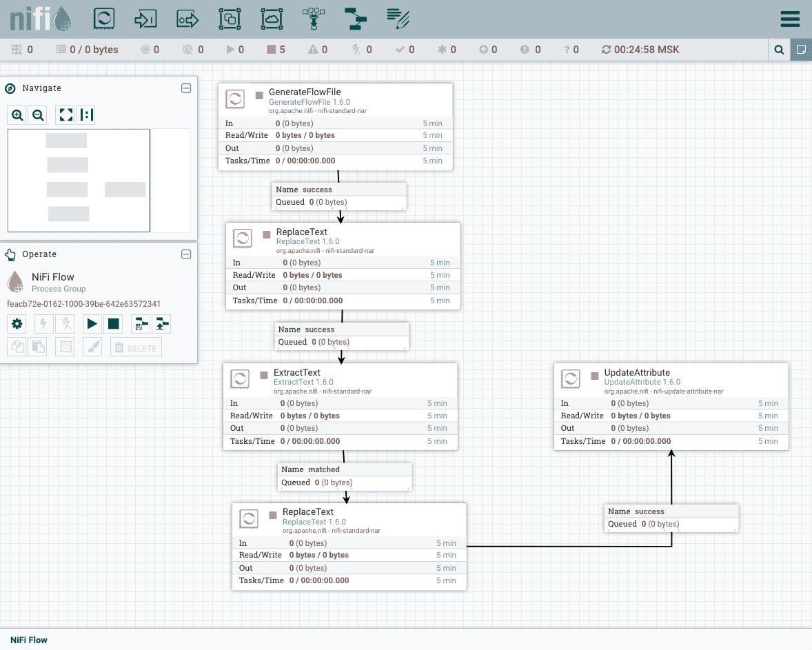The image size is (812, 650).
Task: Click the Navigate panel heading
Action: click(41, 88)
